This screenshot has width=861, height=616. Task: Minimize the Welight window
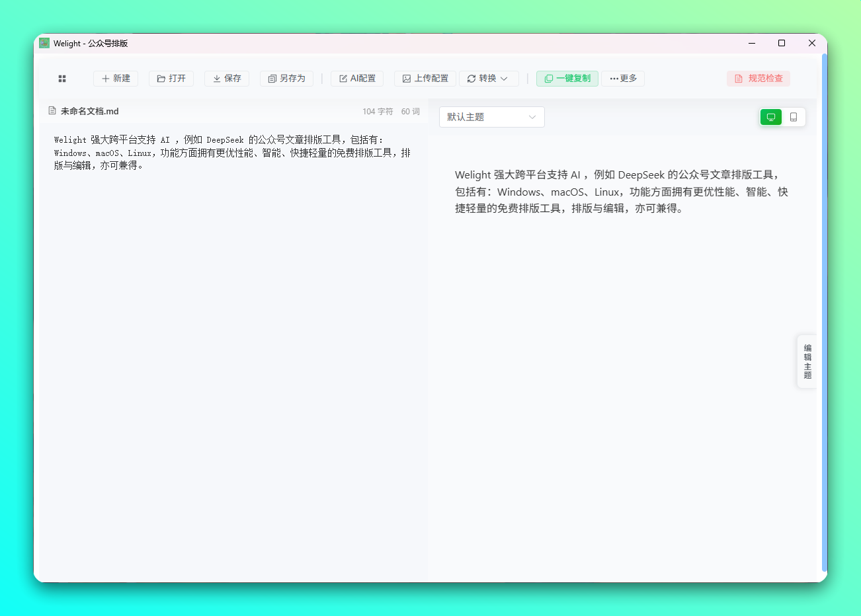tap(752, 43)
